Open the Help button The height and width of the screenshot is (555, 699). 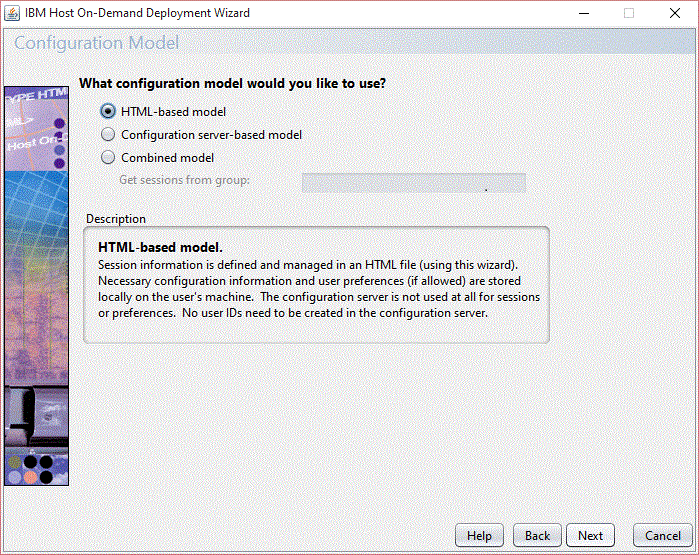click(x=479, y=535)
